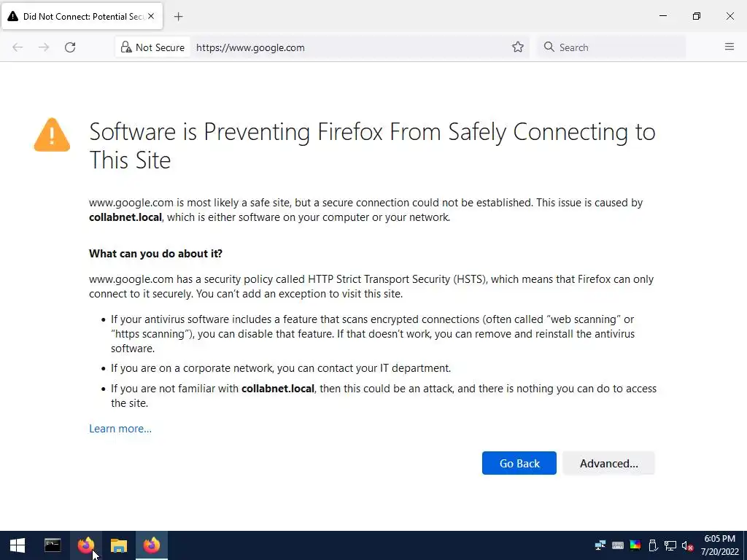This screenshot has height=560, width=747.
Task: Click the Back navigation arrow
Action: click(18, 47)
